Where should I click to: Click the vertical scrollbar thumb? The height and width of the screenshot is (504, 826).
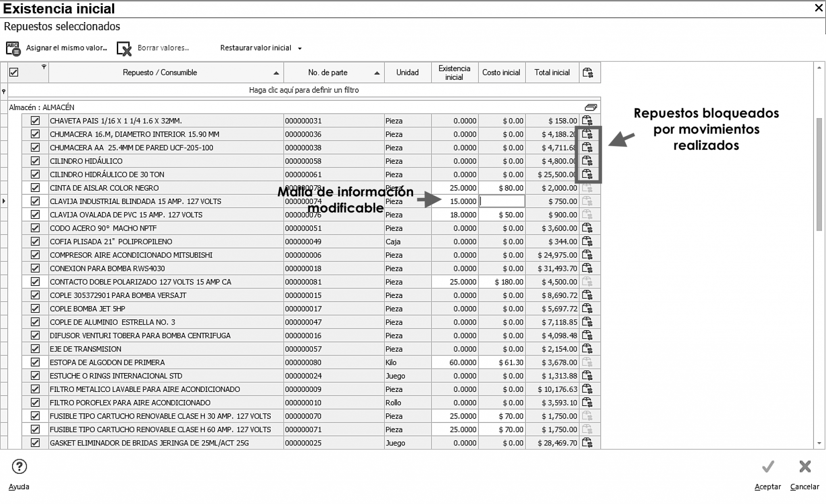pyautogui.click(x=819, y=173)
